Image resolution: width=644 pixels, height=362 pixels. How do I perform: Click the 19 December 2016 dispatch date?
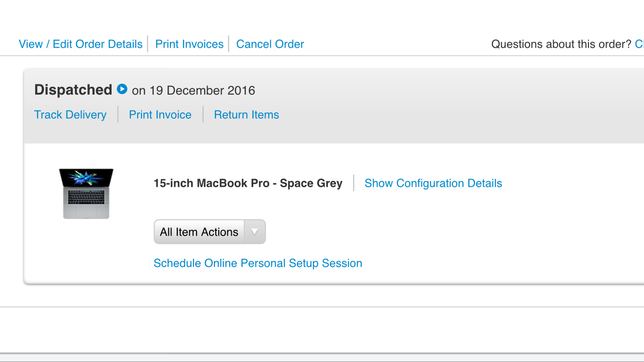202,91
